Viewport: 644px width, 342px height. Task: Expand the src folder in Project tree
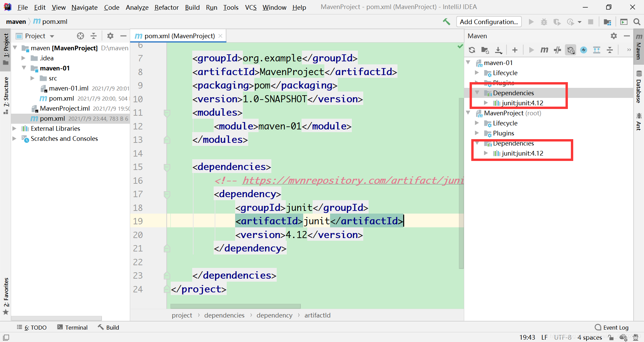pos(32,78)
